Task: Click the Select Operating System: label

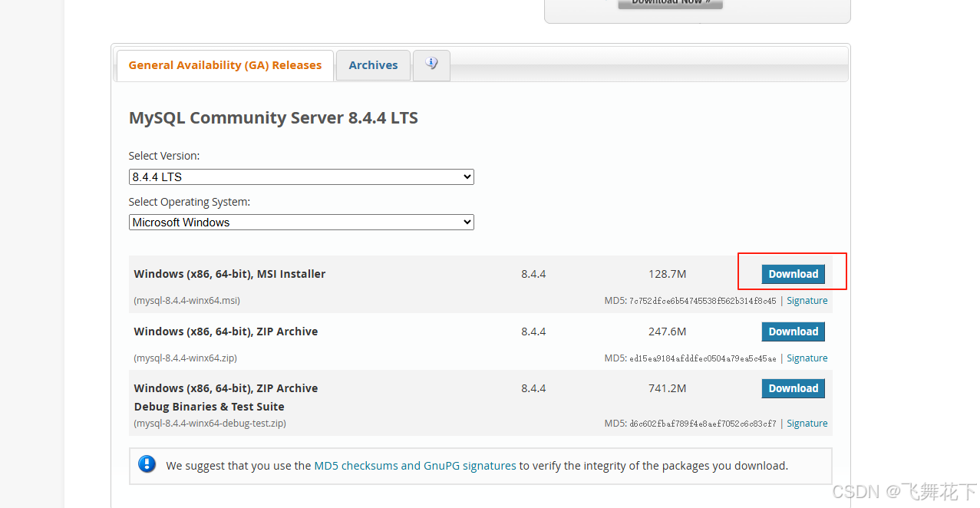Action: 190,202
